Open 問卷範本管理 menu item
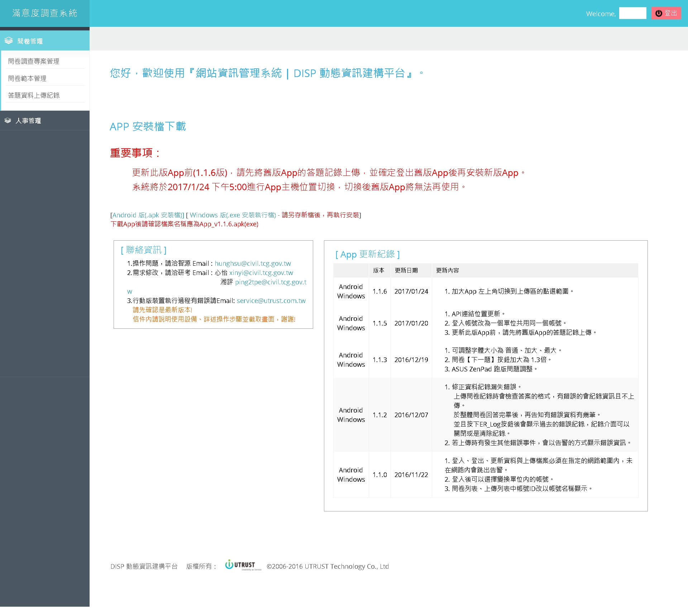The height and width of the screenshot is (616, 688). [x=27, y=78]
